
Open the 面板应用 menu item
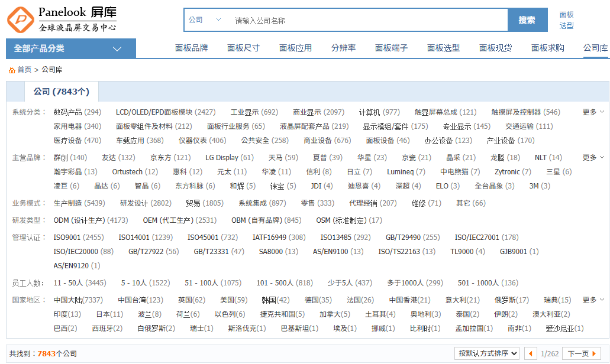coord(295,48)
